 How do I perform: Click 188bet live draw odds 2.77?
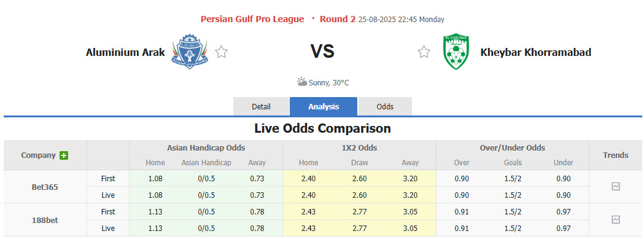(x=359, y=228)
